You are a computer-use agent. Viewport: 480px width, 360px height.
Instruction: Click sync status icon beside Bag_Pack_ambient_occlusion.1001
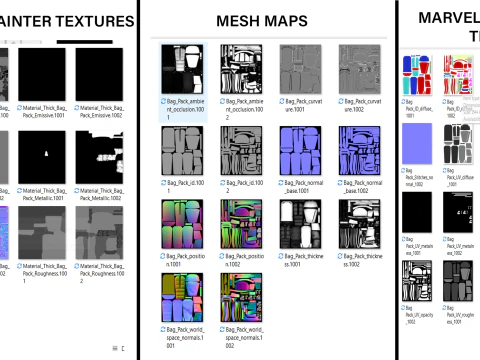163,101
